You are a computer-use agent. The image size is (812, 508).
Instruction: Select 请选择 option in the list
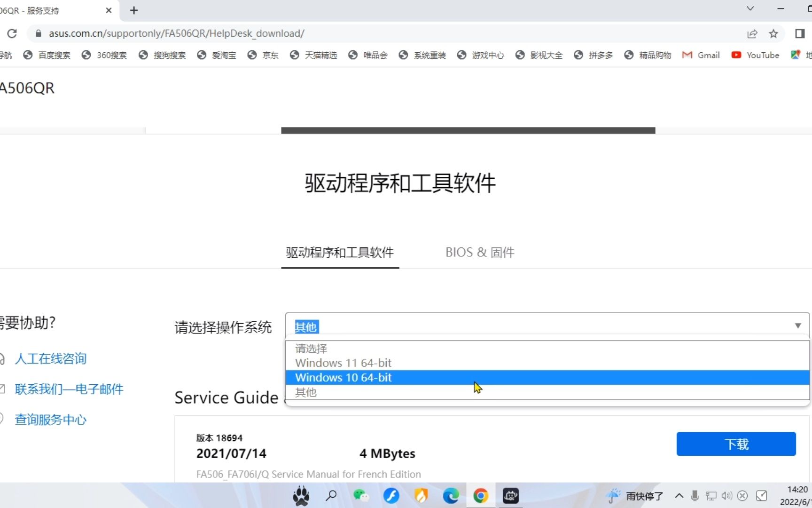pyautogui.click(x=547, y=349)
